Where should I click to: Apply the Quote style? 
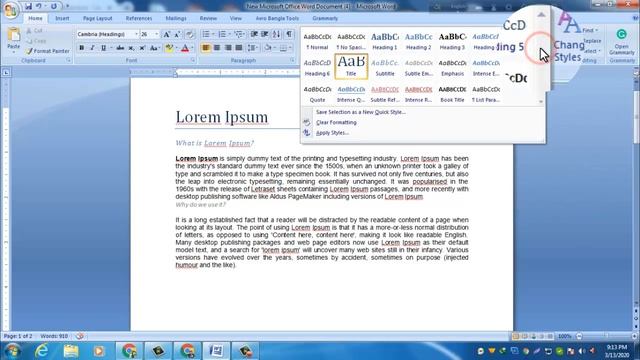click(317, 94)
